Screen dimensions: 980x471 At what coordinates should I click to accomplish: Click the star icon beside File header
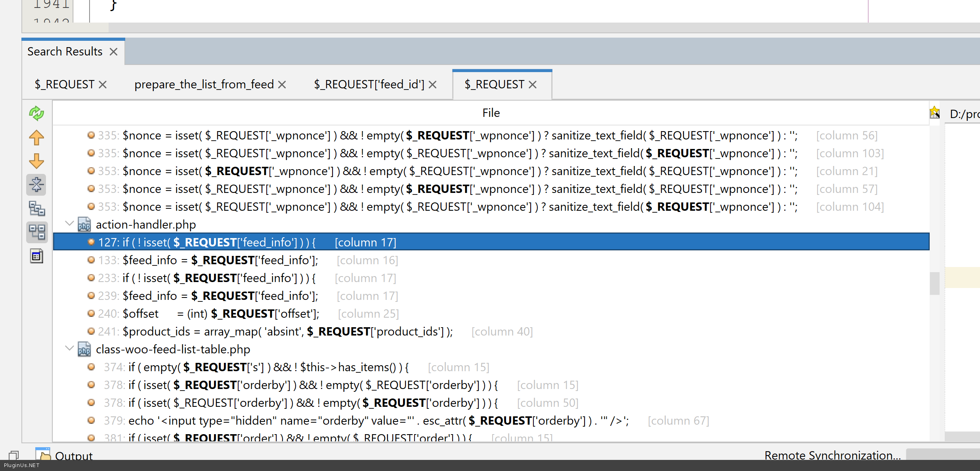click(934, 113)
